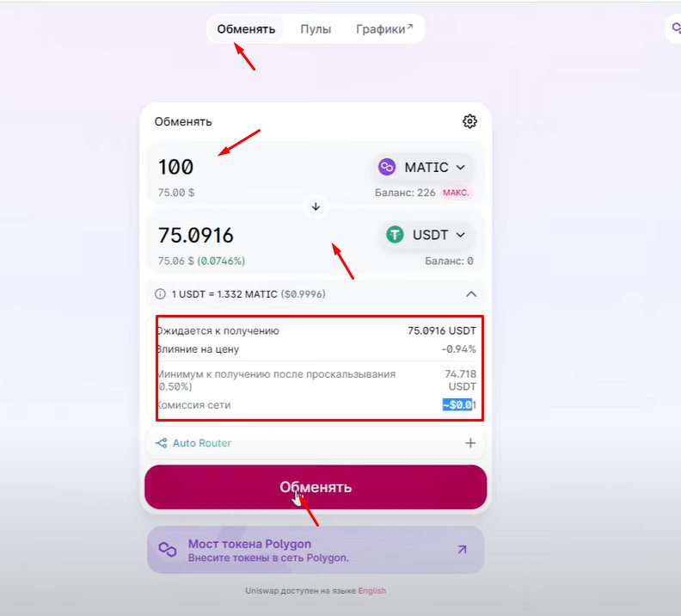Viewport: 681px width, 616px height.
Task: Open swap settings gear icon
Action: 469,121
